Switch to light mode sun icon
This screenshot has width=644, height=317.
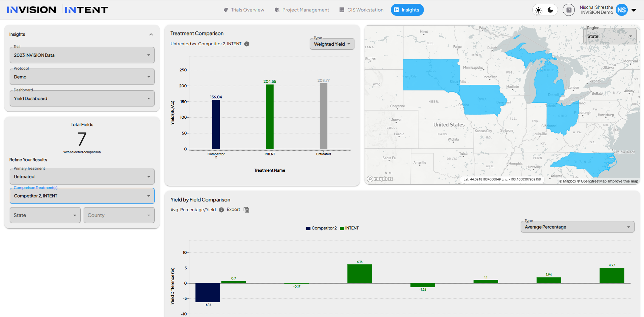(x=538, y=10)
